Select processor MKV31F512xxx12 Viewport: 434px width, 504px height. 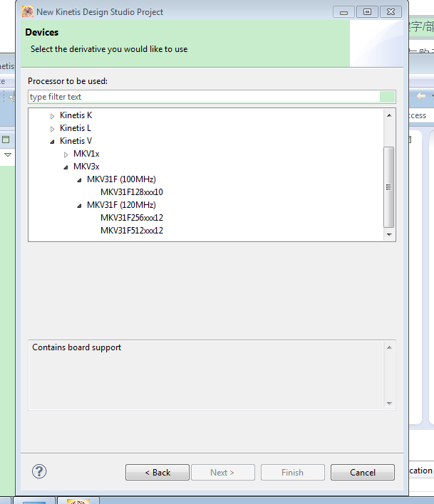132,231
